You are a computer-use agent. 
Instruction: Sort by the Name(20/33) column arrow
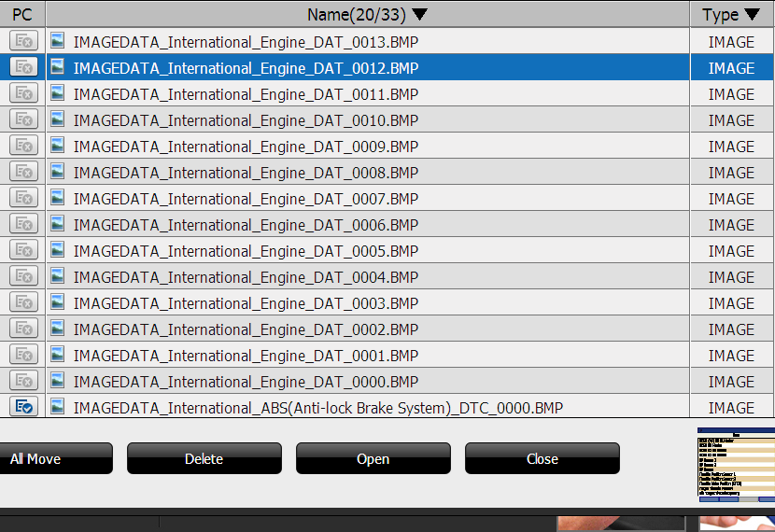(x=419, y=15)
